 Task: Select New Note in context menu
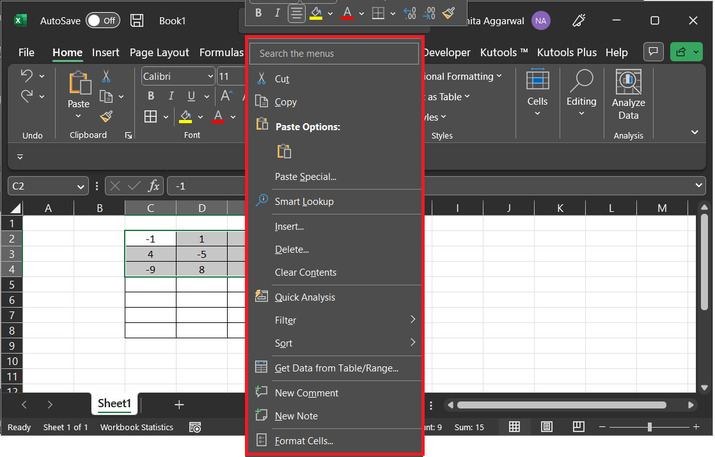click(x=334, y=415)
